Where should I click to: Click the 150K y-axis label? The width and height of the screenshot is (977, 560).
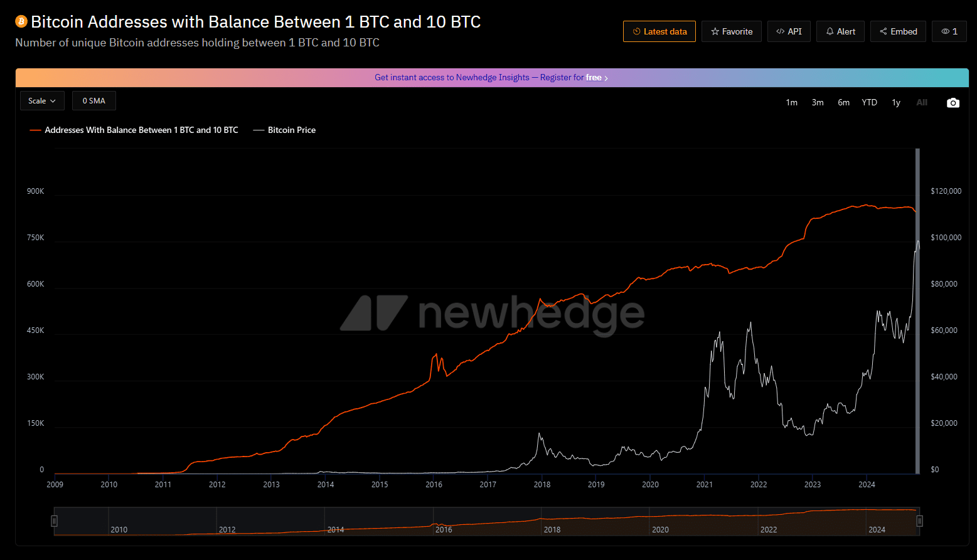point(36,423)
